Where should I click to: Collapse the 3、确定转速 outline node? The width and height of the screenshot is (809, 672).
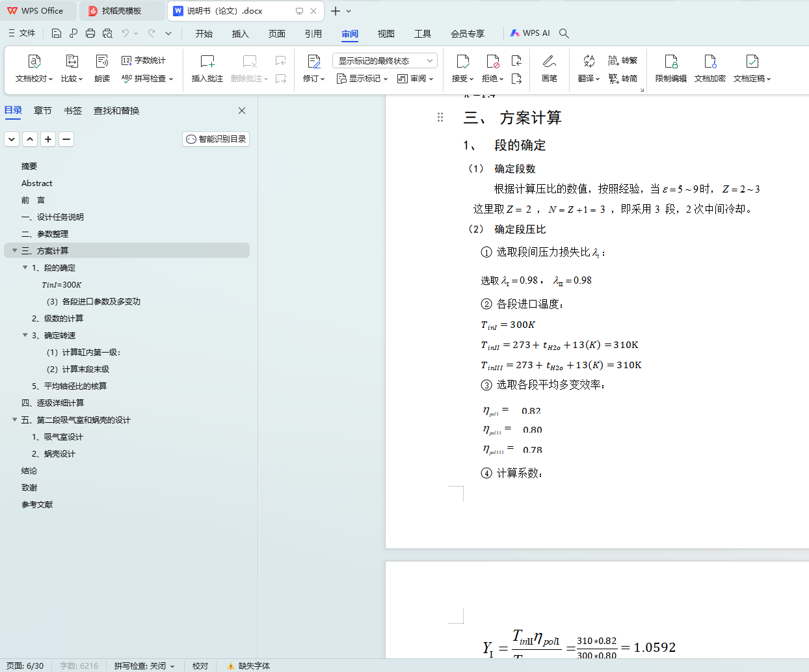tap(25, 335)
